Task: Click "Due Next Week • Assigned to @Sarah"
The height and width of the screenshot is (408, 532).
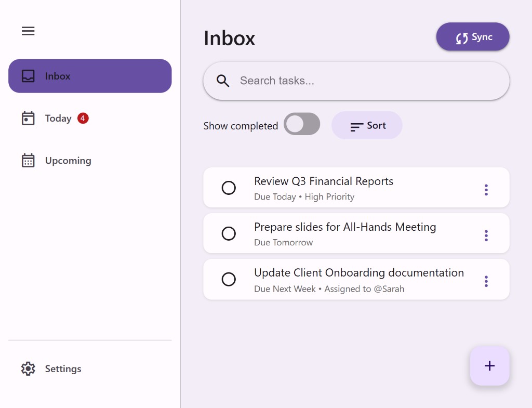Action: pos(329,289)
